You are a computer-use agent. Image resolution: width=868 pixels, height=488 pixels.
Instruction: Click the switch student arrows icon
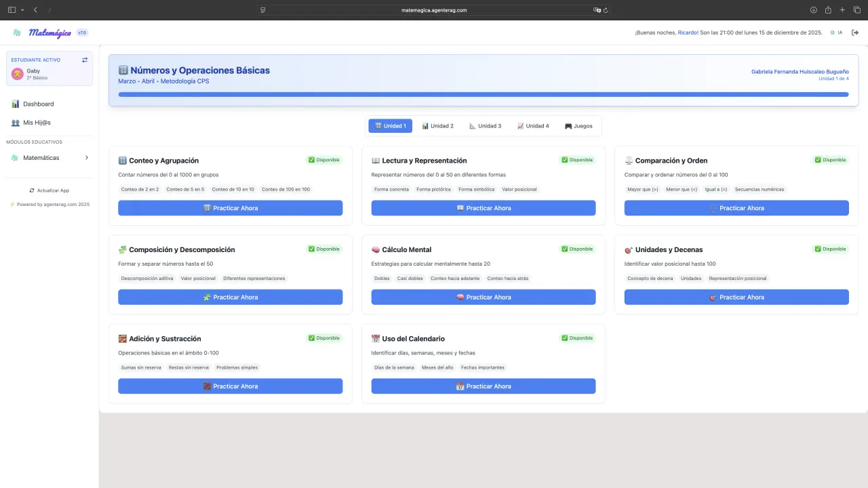click(x=85, y=60)
